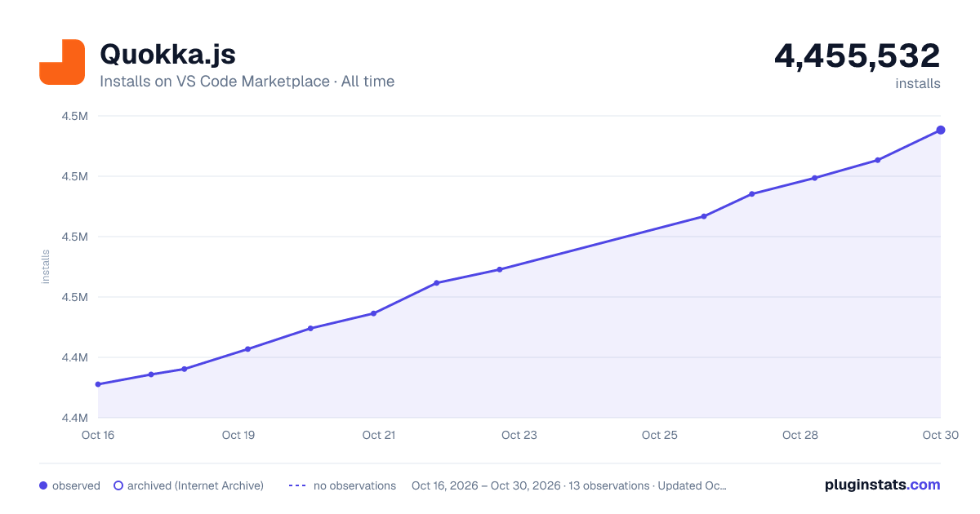This screenshot has height=514, width=980.
Task: Click the hollow 'archived (Internet Archive)' legend circle
Action: [x=118, y=485]
